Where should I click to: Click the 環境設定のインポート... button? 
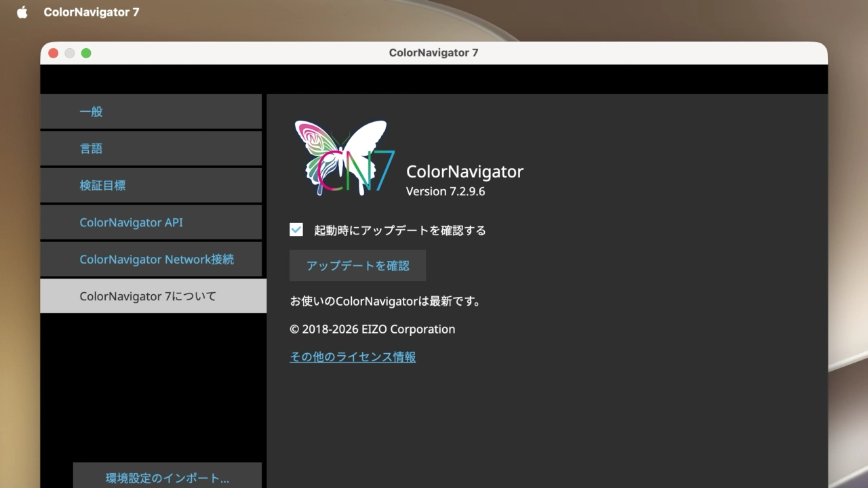[x=167, y=477]
